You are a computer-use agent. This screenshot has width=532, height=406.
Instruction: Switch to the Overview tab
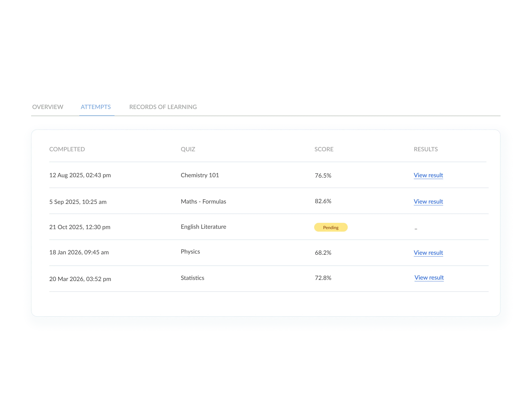(x=47, y=107)
